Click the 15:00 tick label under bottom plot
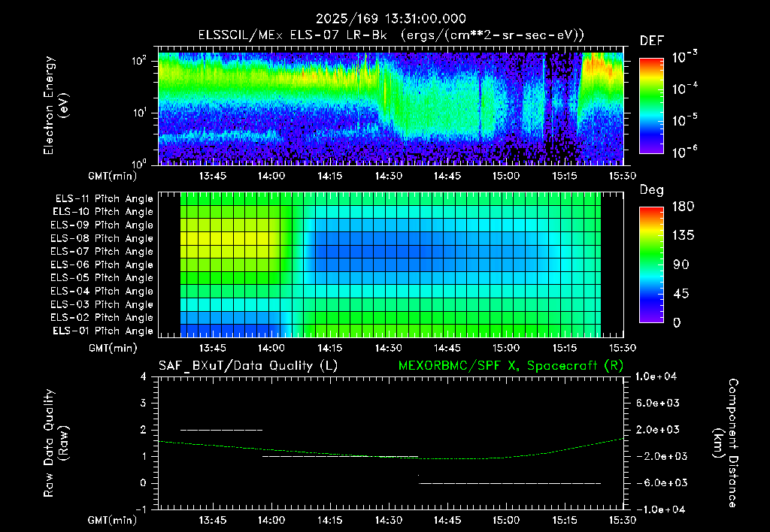 (506, 520)
